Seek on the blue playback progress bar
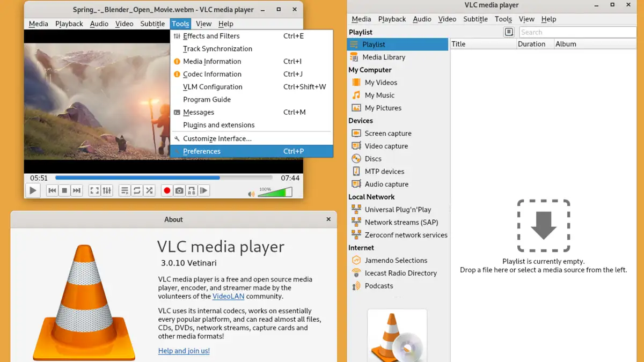The image size is (644, 362). [164, 178]
